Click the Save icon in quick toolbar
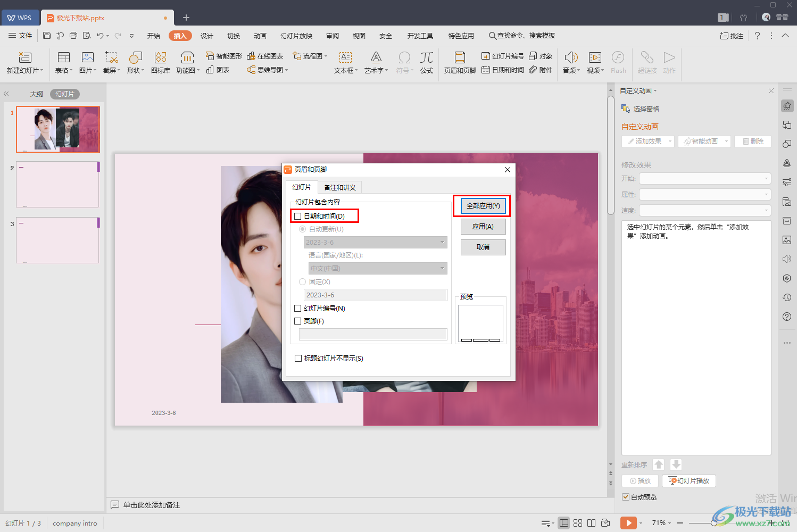This screenshot has width=797, height=532. (x=47, y=36)
